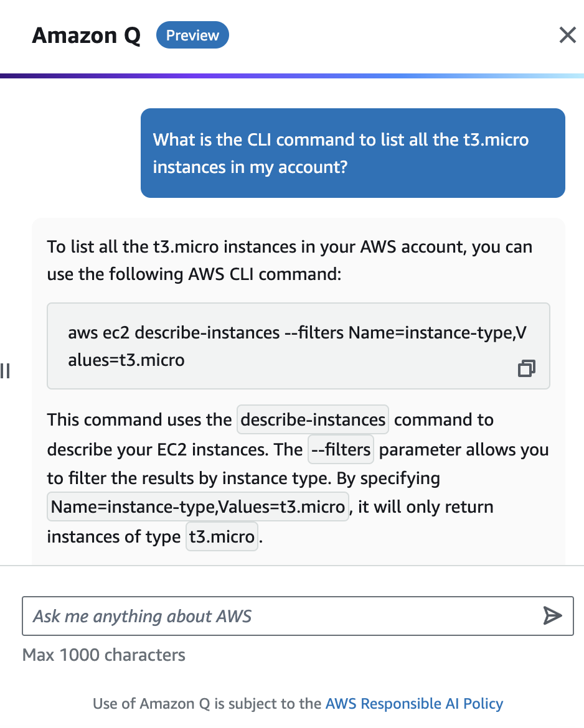Click the --filters inline code chip
Image resolution: width=584 pixels, height=728 pixels.
point(341,450)
